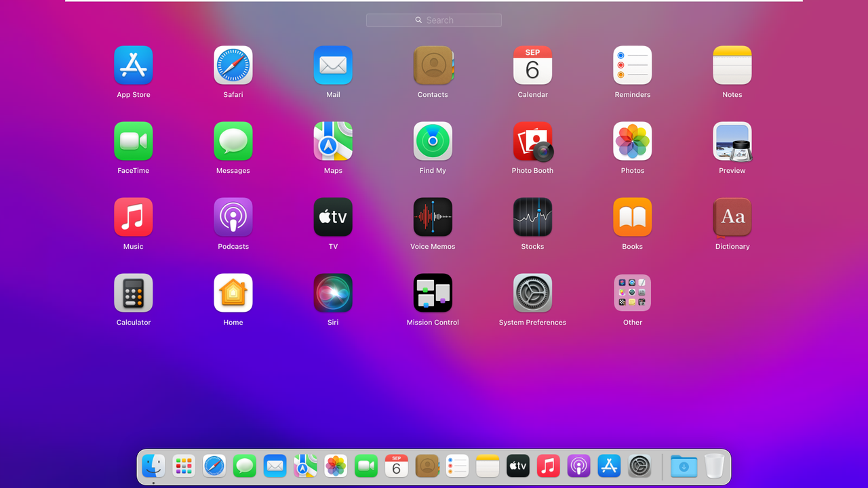Launch Safari browser
This screenshot has width=868, height=488.
point(233,66)
